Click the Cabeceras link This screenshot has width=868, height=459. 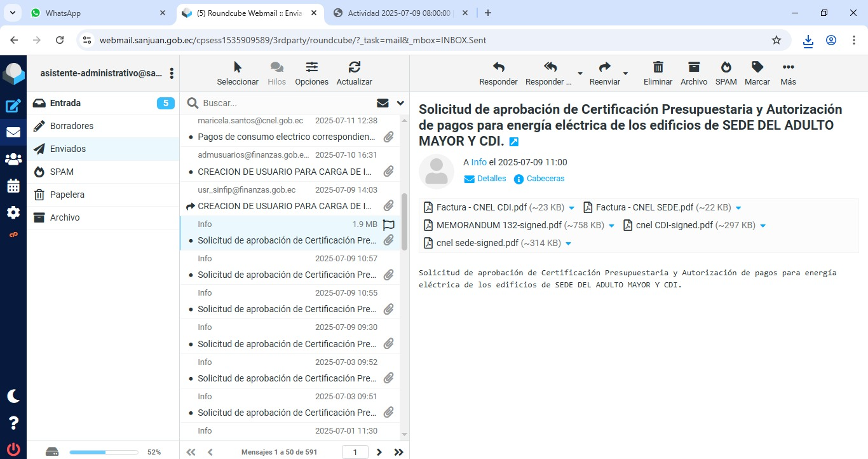[x=545, y=179]
